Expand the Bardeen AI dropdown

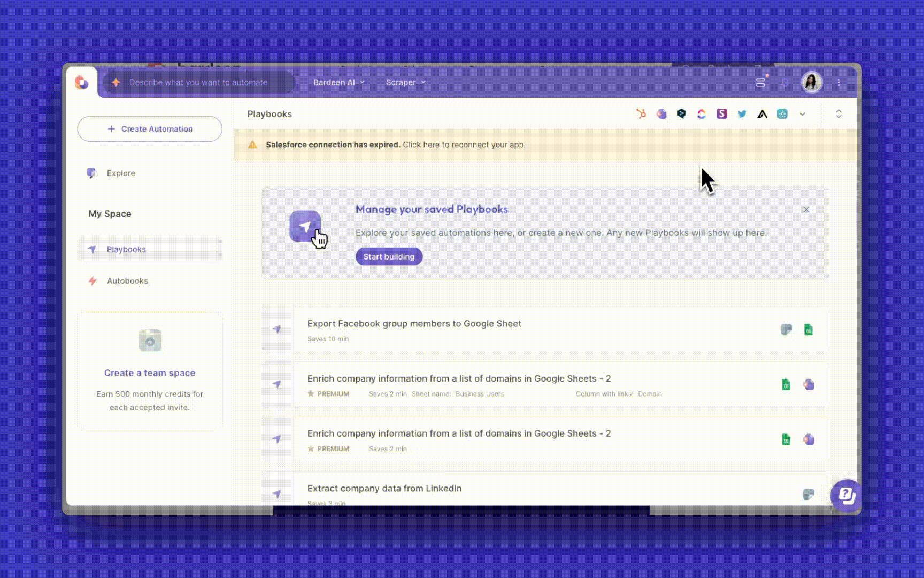coord(339,82)
